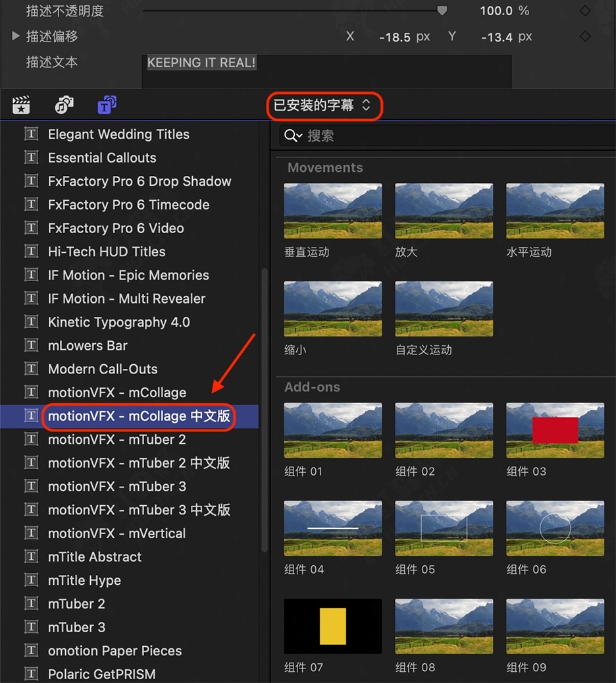Select FxFactory Pro 6 Drop Shadow category
This screenshot has width=616, height=683.
tap(140, 181)
